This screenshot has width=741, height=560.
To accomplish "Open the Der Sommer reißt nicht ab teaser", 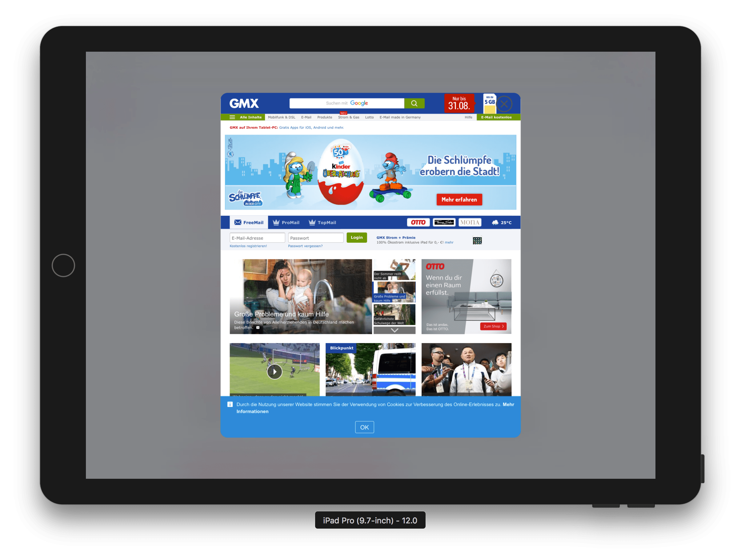I will pyautogui.click(x=395, y=269).
